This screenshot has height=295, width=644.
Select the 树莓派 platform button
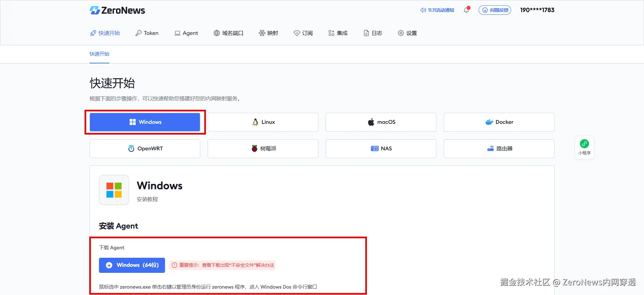263,149
